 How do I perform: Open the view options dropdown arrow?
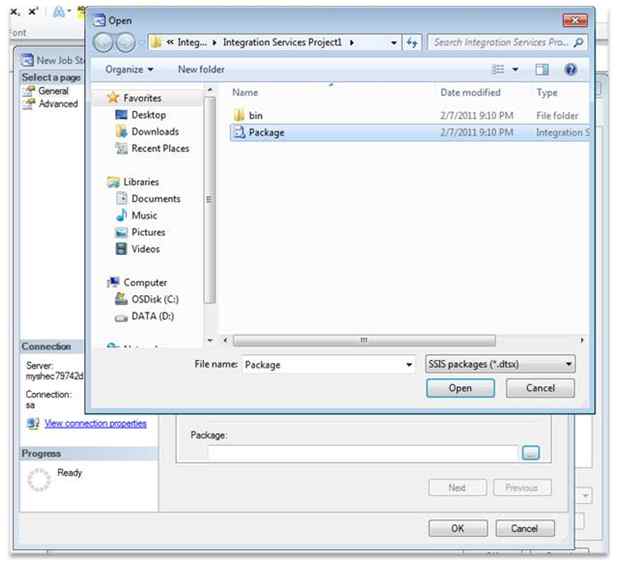pos(515,70)
